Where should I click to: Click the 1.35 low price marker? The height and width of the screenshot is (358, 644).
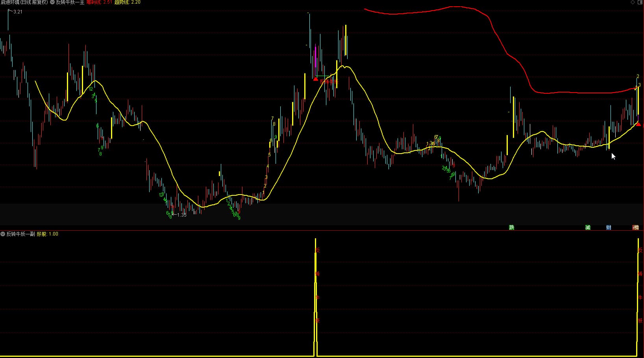pos(181,215)
